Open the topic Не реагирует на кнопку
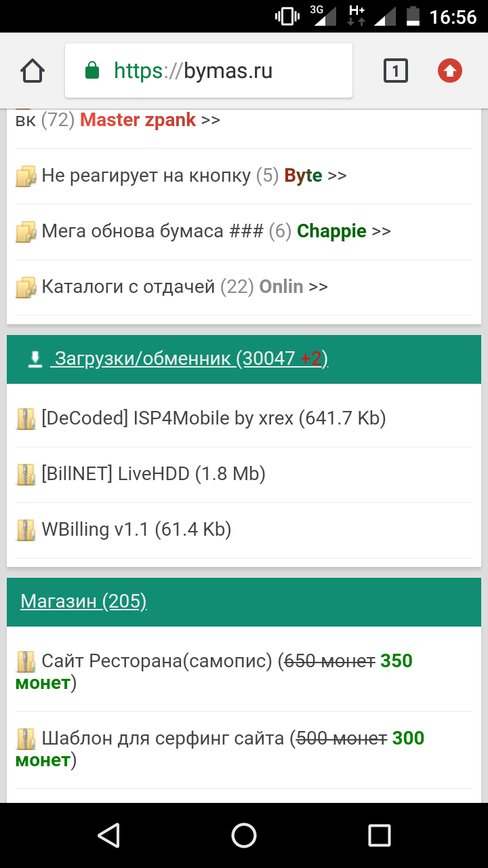Screen dimensions: 488x868 coord(146,176)
